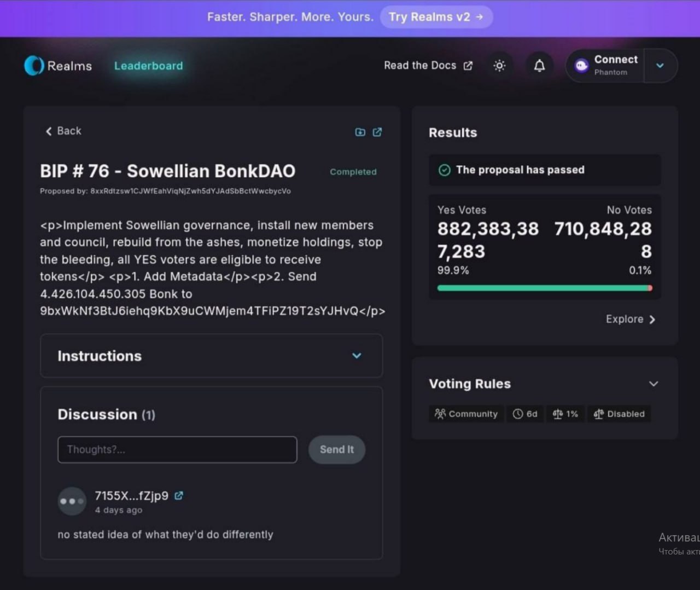Click the Send It button

pos(337,449)
